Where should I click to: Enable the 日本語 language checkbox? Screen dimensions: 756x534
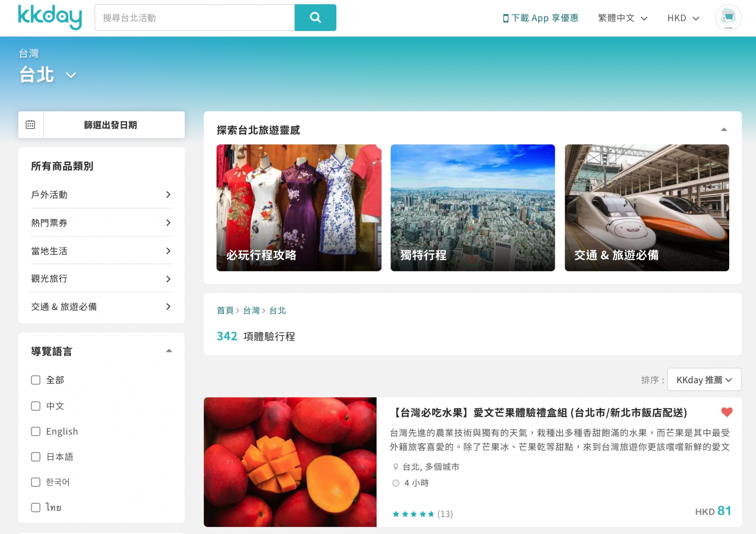pyautogui.click(x=36, y=456)
